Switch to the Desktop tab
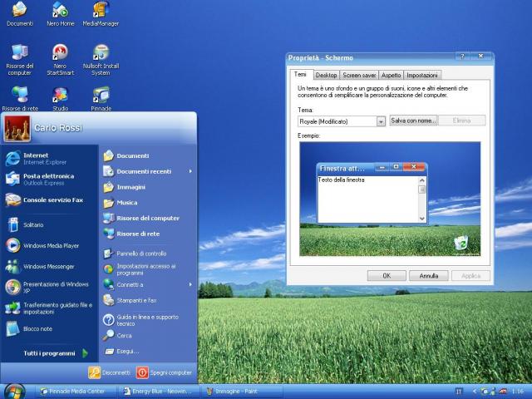This screenshot has width=532, height=399. tap(326, 75)
